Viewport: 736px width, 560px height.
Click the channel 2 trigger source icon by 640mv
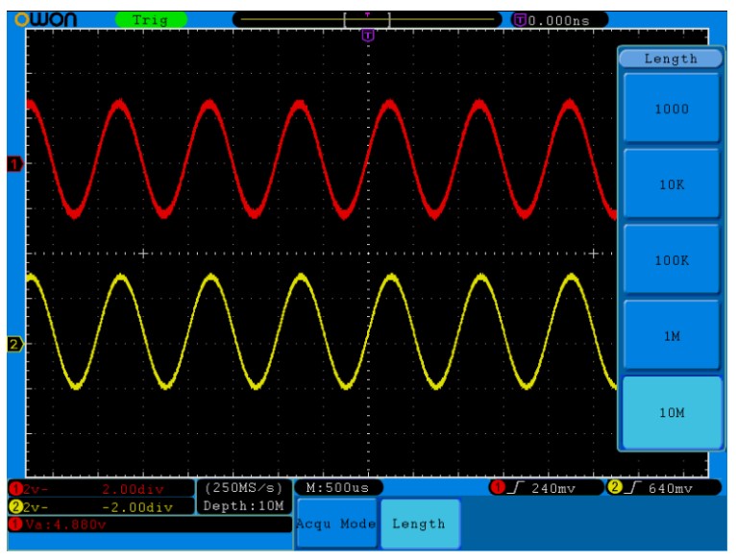pyautogui.click(x=614, y=487)
